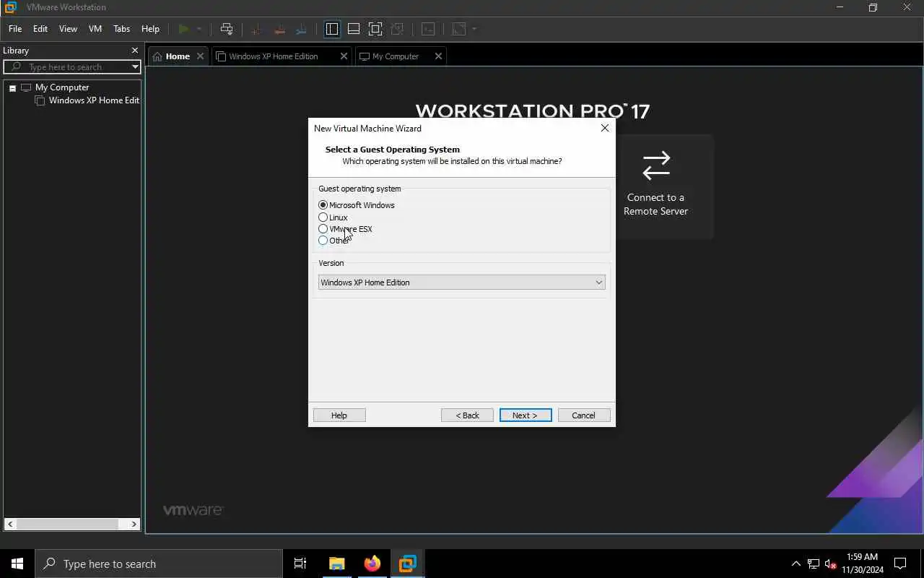Click the Take Snapshot toolbar icon

pyautogui.click(x=256, y=29)
